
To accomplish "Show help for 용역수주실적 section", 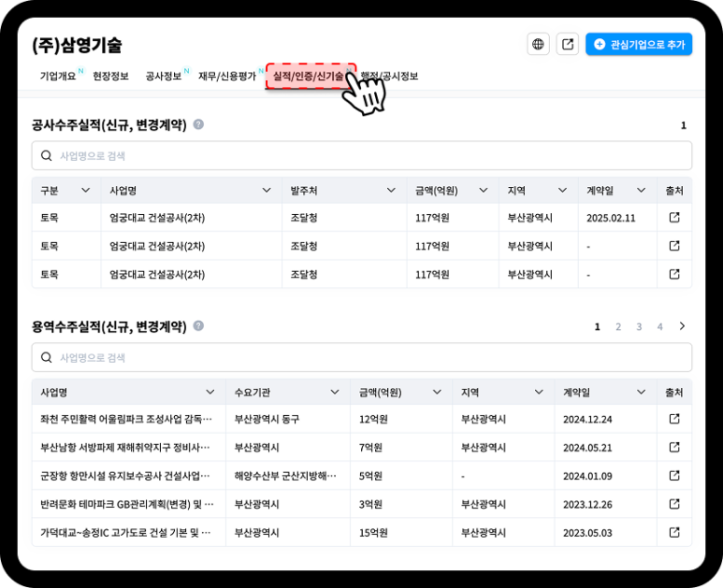I will click(x=198, y=326).
